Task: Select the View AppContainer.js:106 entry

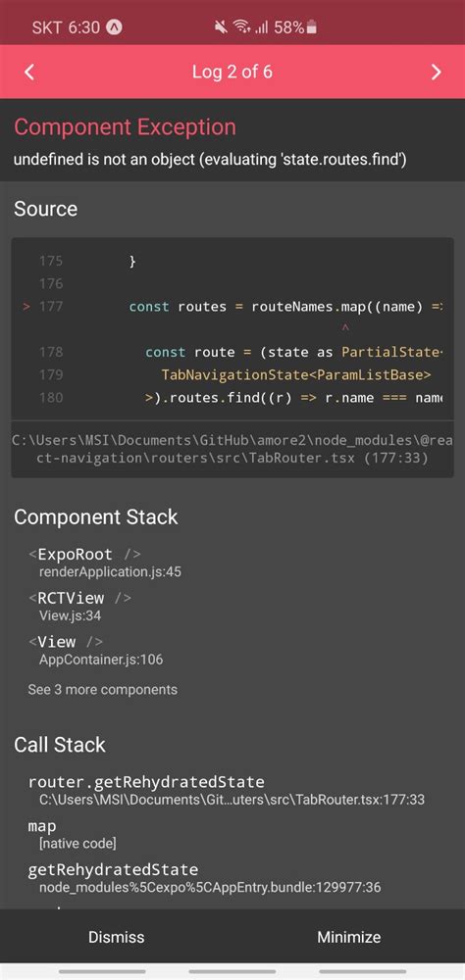Action: [95, 650]
